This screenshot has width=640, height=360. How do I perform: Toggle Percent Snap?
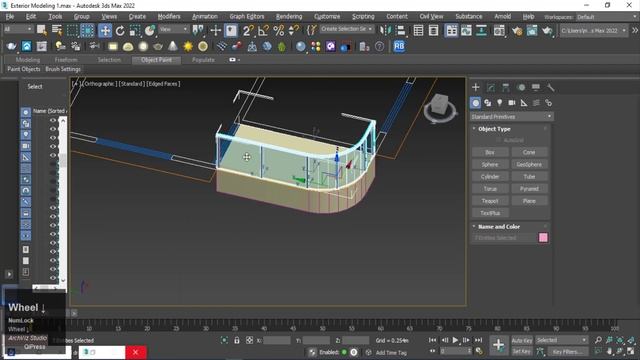[x=278, y=30]
